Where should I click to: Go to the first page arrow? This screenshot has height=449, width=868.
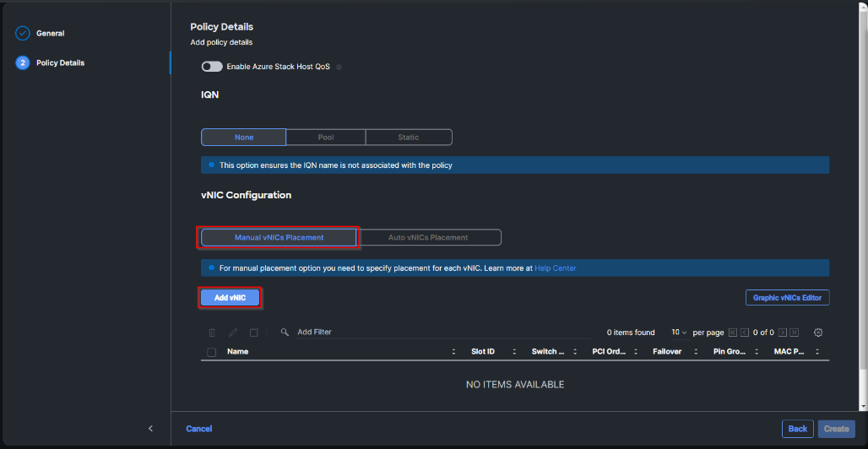point(733,333)
